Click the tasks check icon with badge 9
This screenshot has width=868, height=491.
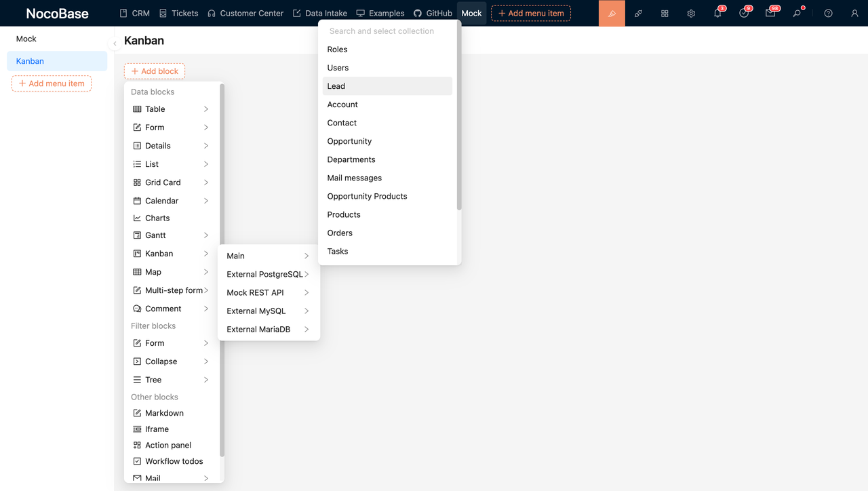click(x=744, y=13)
